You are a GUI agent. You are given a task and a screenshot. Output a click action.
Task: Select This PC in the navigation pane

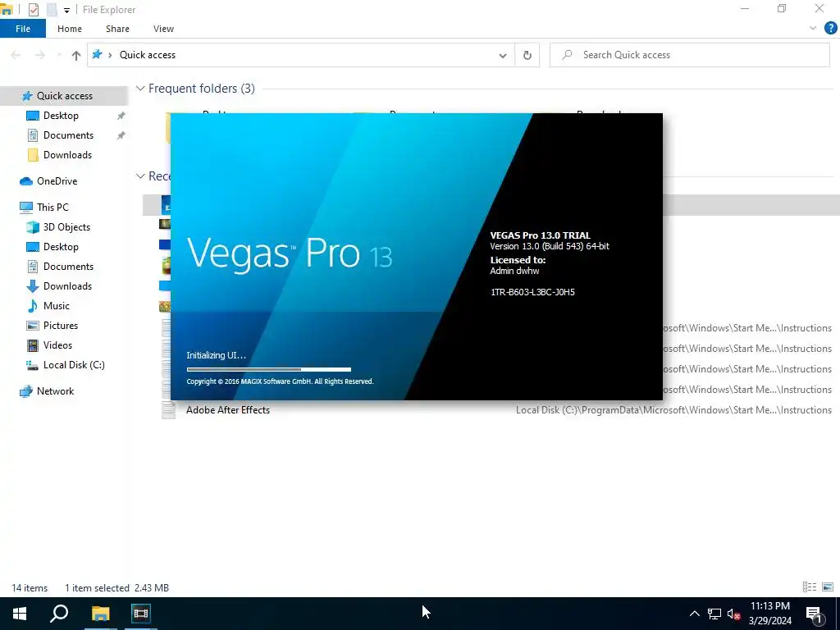(52, 208)
